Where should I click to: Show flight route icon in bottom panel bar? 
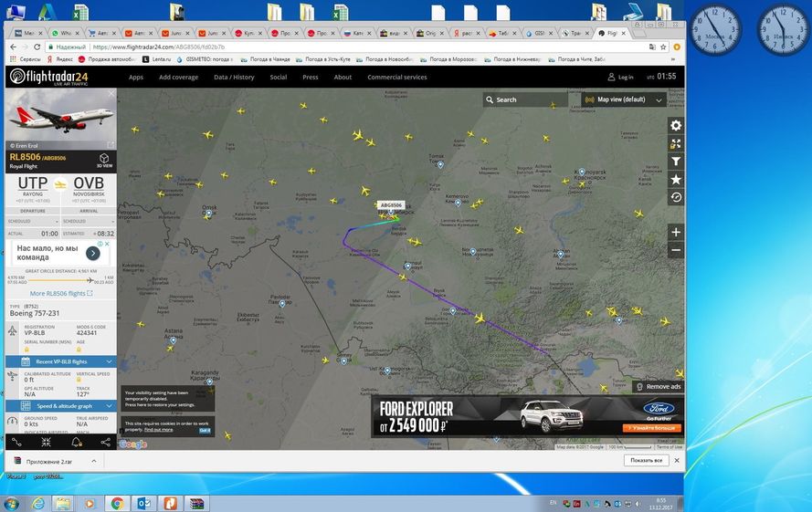17,442
